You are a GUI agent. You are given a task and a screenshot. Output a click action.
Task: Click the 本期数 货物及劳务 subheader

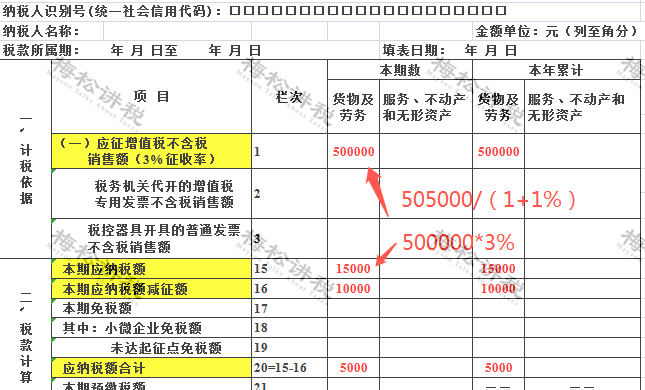pyautogui.click(x=353, y=107)
